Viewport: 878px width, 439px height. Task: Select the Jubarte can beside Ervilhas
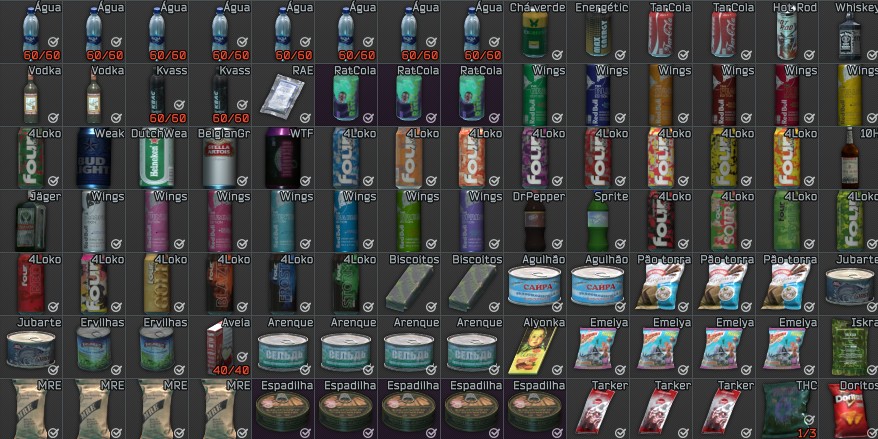(x=31, y=346)
